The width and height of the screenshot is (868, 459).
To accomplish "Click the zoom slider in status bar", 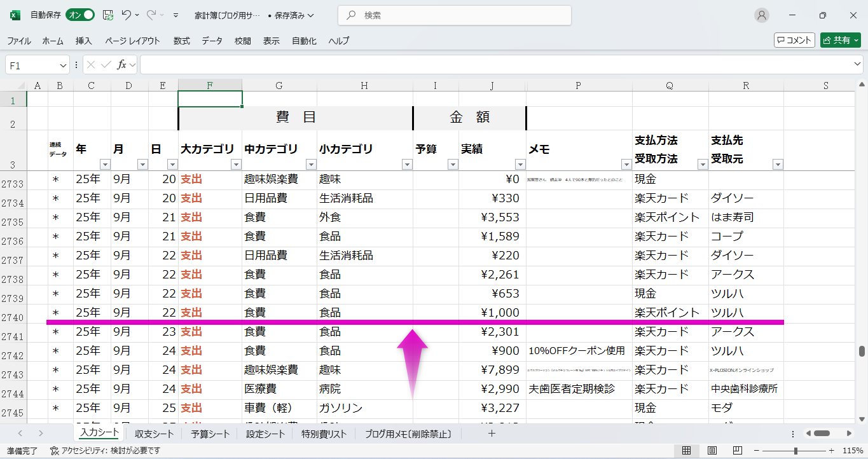I will tap(796, 451).
